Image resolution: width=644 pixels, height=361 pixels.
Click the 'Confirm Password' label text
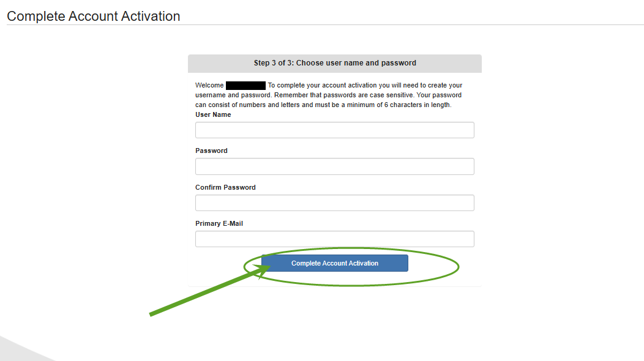[225, 187]
